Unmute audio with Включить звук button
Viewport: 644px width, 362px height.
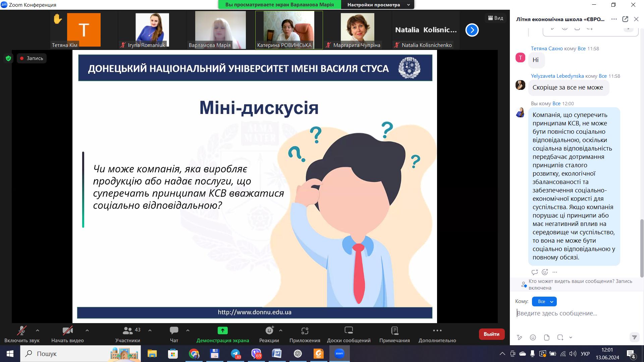(22, 334)
